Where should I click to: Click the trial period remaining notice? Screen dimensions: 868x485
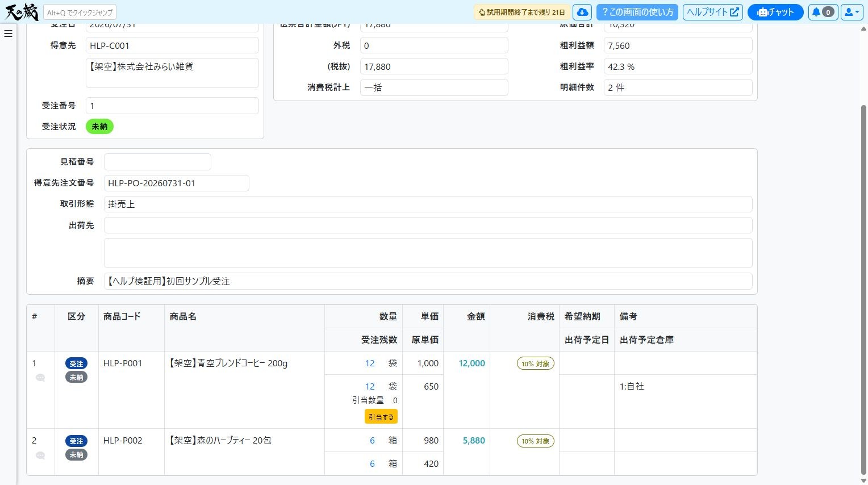click(x=522, y=12)
